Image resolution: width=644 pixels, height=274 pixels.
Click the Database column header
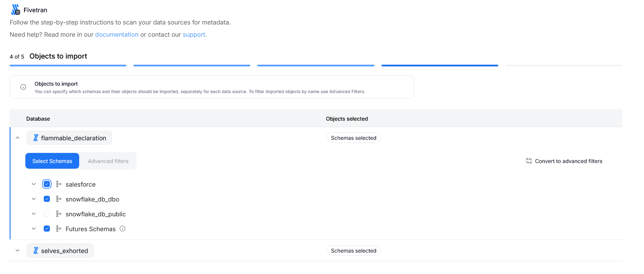click(x=38, y=119)
